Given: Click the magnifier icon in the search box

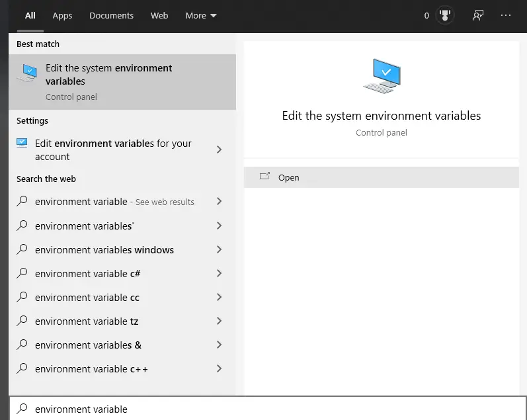Looking at the screenshot, I should point(22,408).
